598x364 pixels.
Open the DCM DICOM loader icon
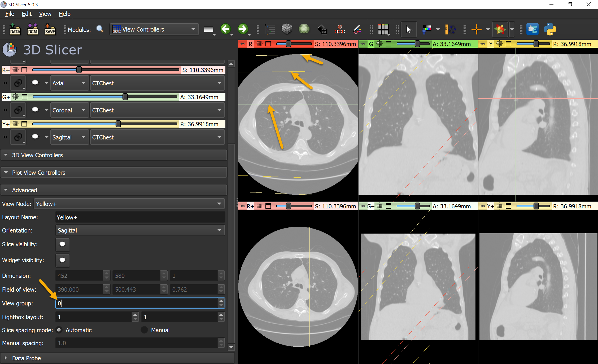point(32,29)
